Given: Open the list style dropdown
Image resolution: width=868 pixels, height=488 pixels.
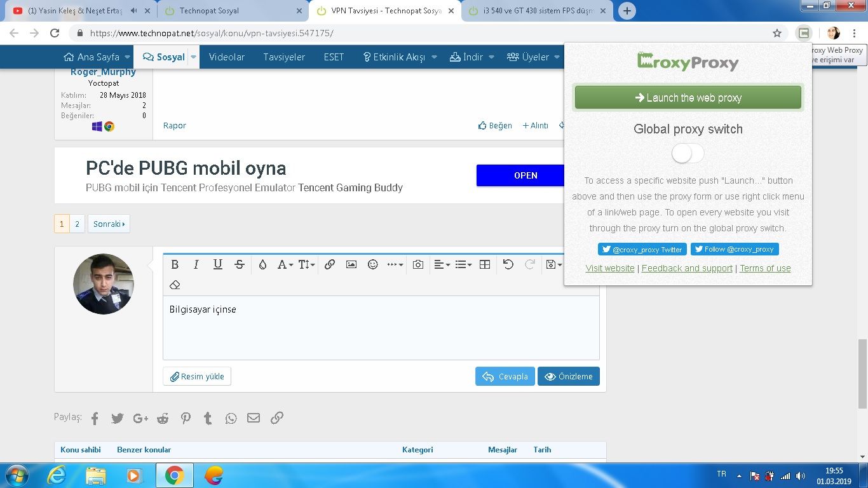Looking at the screenshot, I should click(463, 265).
